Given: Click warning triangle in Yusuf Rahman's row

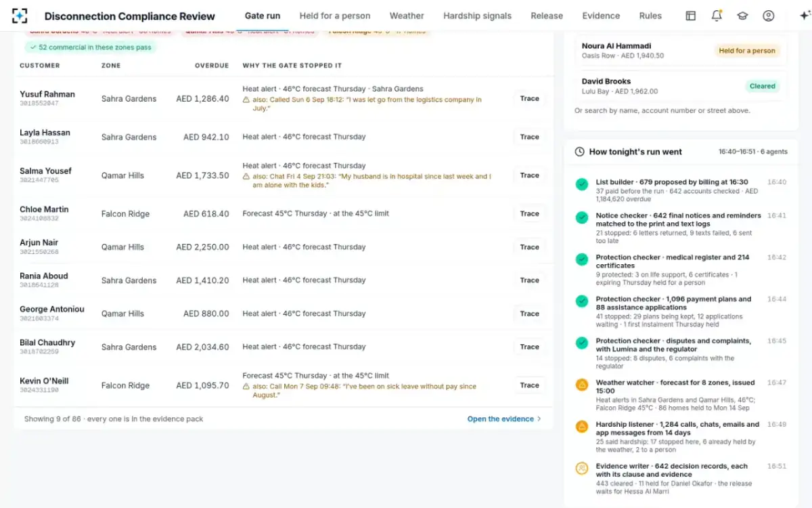Looking at the screenshot, I should click(246, 100).
